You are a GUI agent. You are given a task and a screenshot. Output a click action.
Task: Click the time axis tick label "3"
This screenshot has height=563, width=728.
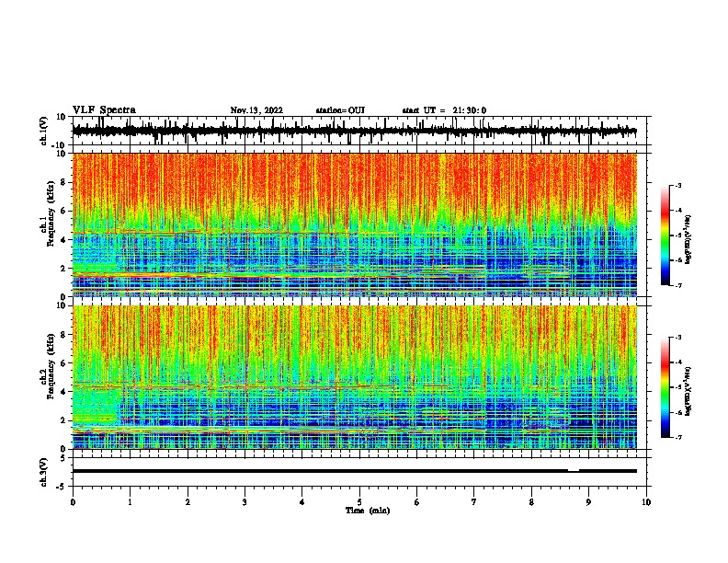pos(245,502)
